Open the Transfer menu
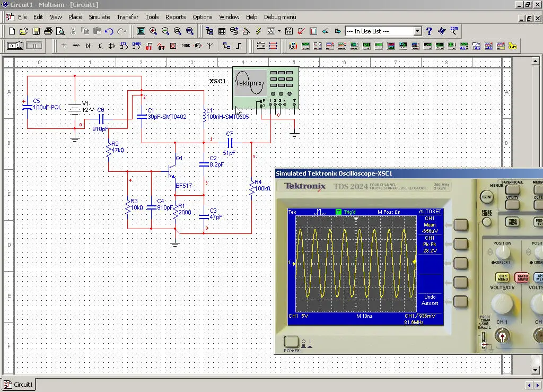 pyautogui.click(x=127, y=17)
